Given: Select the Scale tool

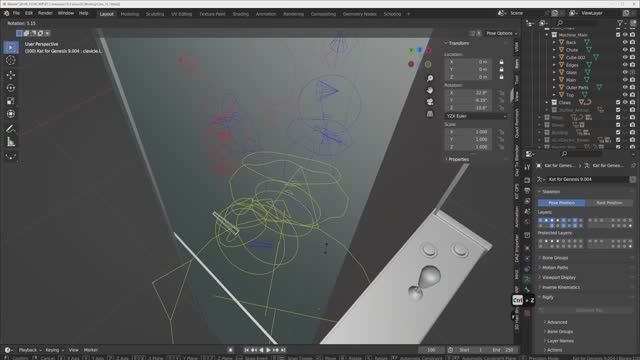Looking at the screenshot, I should [x=11, y=101].
